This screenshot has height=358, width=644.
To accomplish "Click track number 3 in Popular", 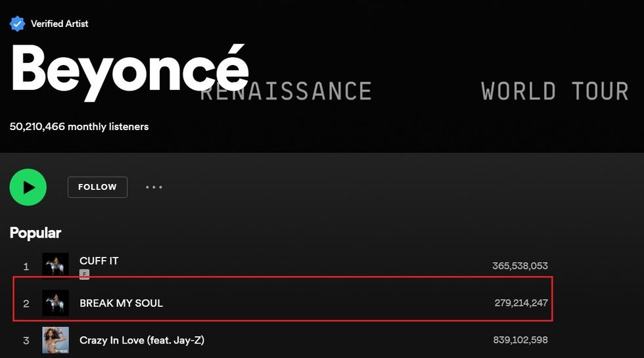I will (26, 340).
